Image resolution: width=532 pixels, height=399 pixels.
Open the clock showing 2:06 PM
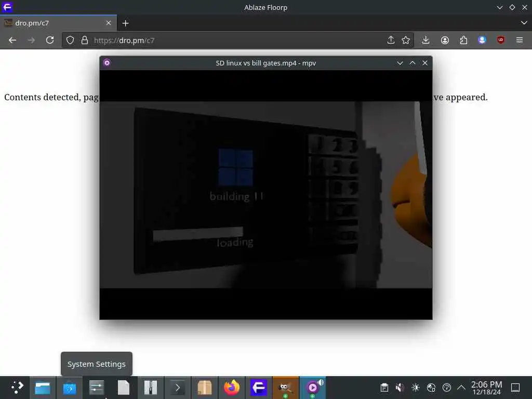click(486, 388)
